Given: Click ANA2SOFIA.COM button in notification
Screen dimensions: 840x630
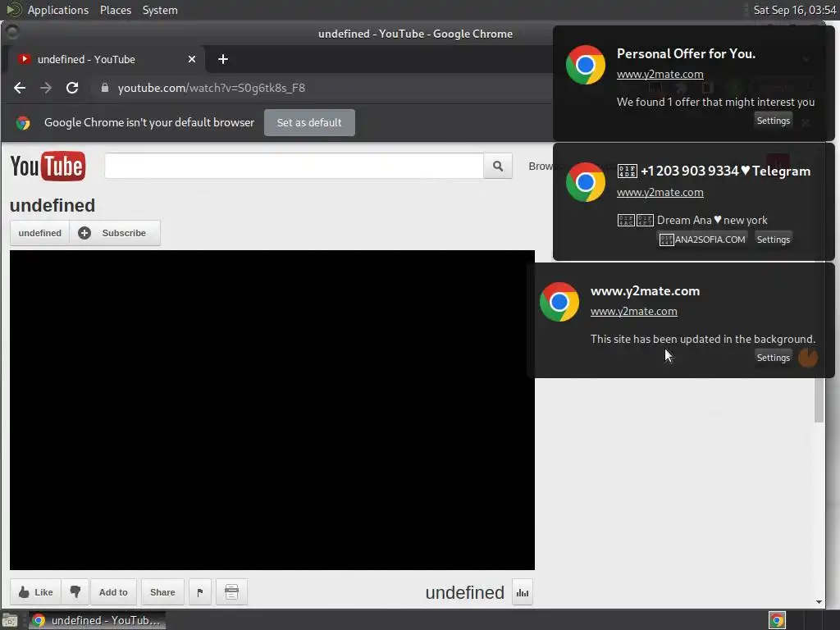Looking at the screenshot, I should 702,240.
